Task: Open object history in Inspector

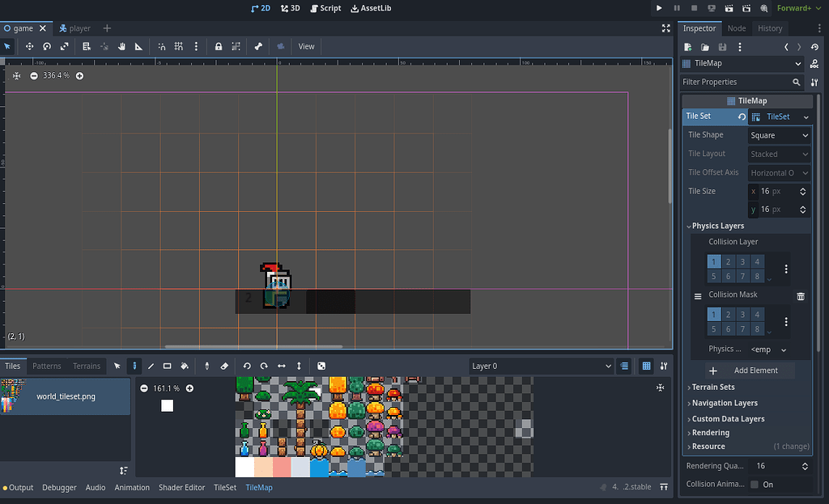Action: click(x=814, y=47)
